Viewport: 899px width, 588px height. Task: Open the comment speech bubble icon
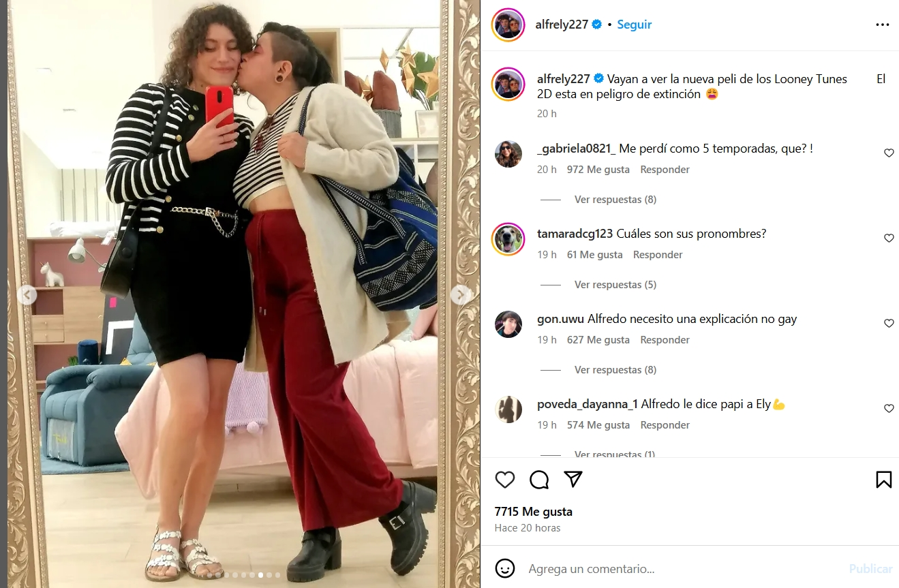pos(539,480)
